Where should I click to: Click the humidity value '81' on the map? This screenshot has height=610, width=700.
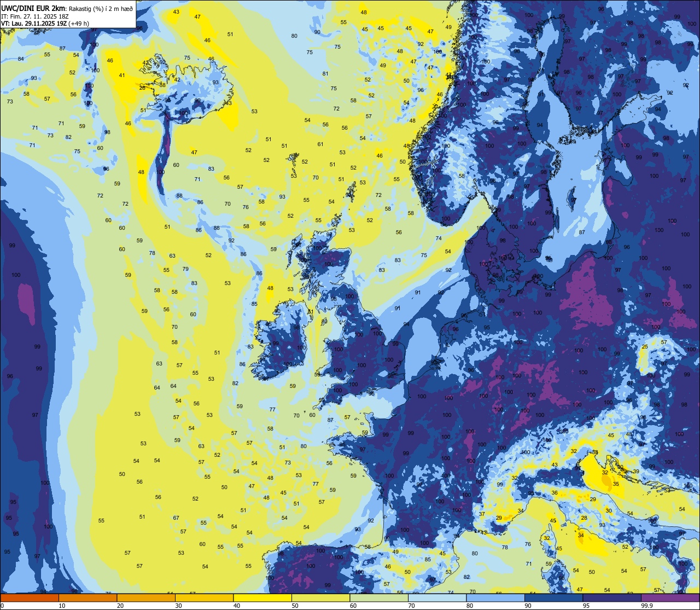click(325, 73)
